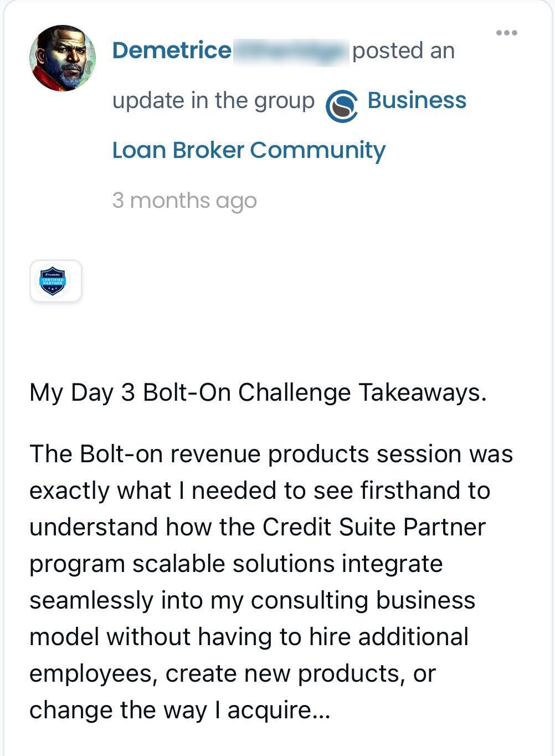Click Demetrice's profile avatar picture
Image resolution: width=555 pixels, height=756 pixels.
pos(62,58)
